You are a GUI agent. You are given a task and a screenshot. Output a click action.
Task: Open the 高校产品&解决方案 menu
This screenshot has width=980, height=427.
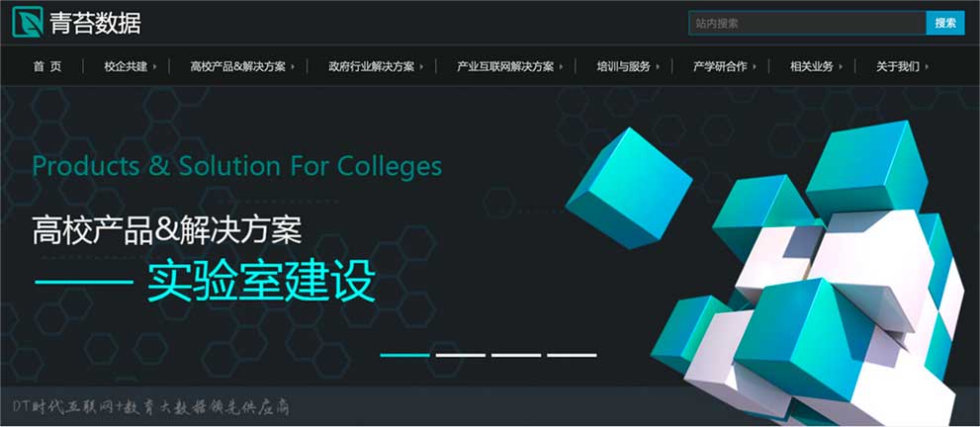pyautogui.click(x=237, y=66)
